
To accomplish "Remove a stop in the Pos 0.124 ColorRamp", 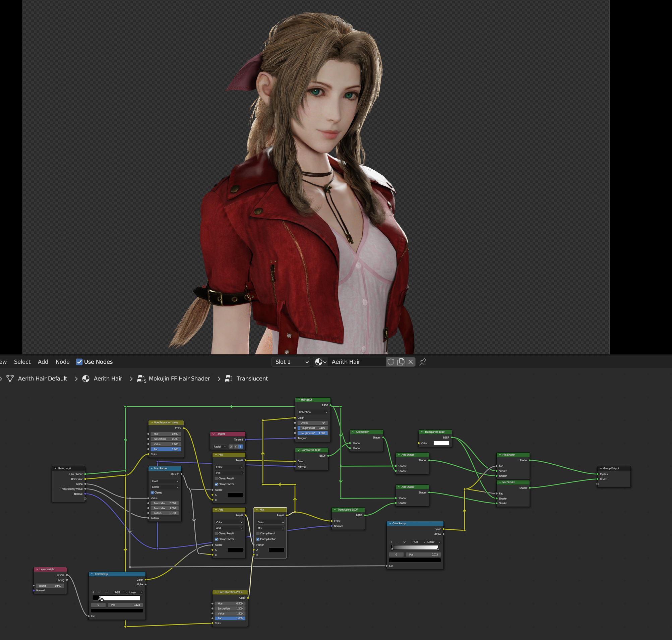I will (99, 592).
